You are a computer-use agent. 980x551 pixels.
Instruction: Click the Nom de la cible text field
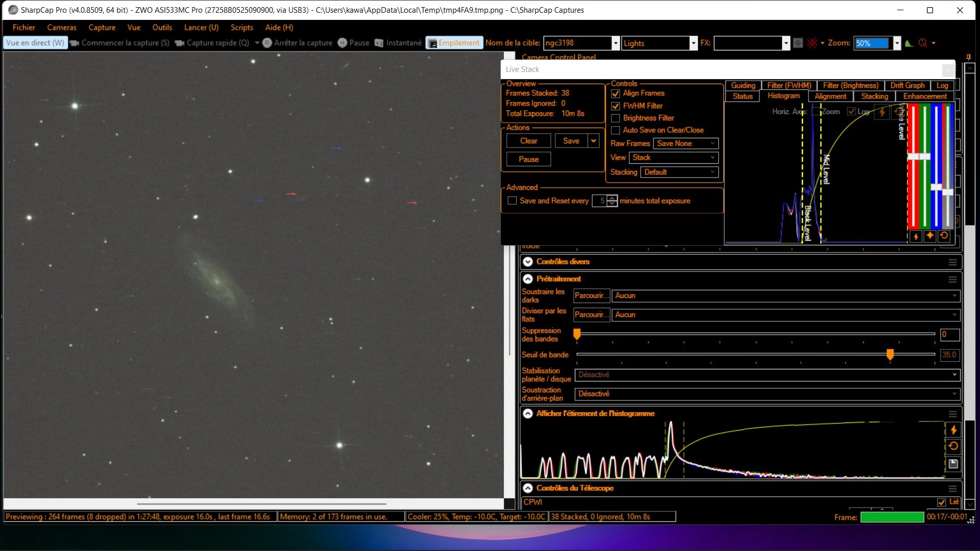pos(577,43)
